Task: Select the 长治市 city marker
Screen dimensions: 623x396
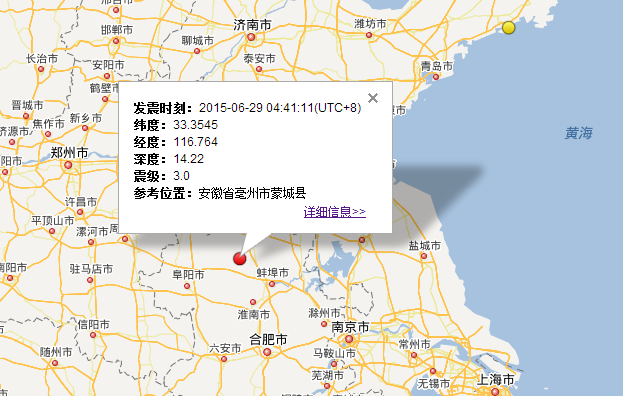Action: click(x=41, y=69)
